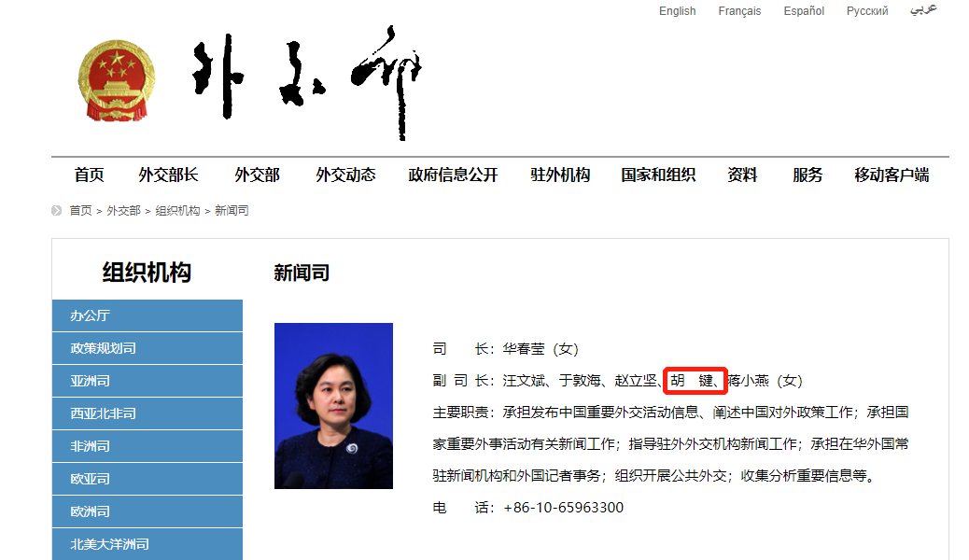Switch the site to Русский

pos(867,11)
